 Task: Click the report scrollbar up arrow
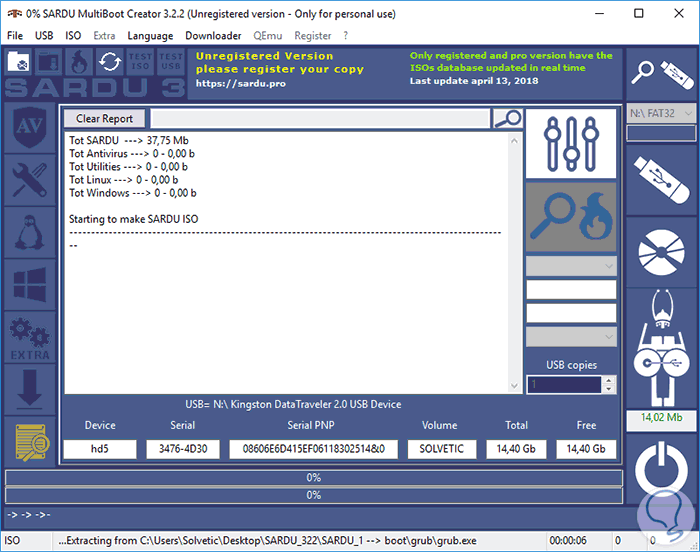point(514,141)
